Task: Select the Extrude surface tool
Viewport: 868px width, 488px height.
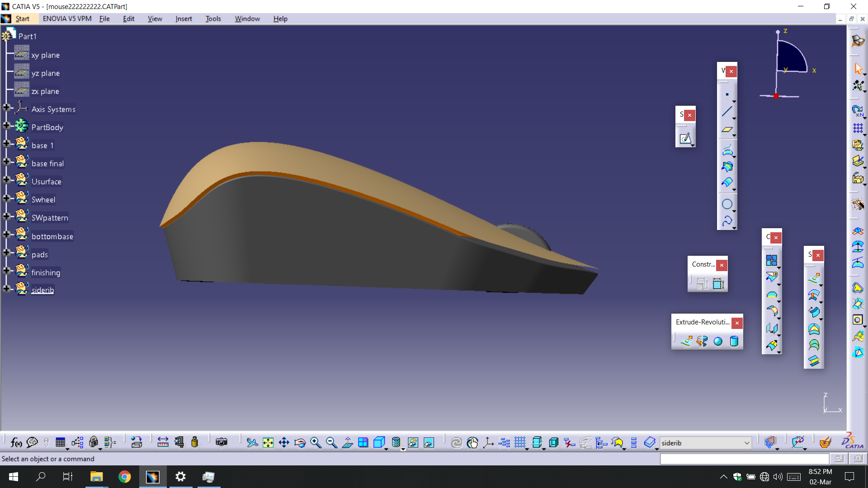Action: (x=686, y=341)
